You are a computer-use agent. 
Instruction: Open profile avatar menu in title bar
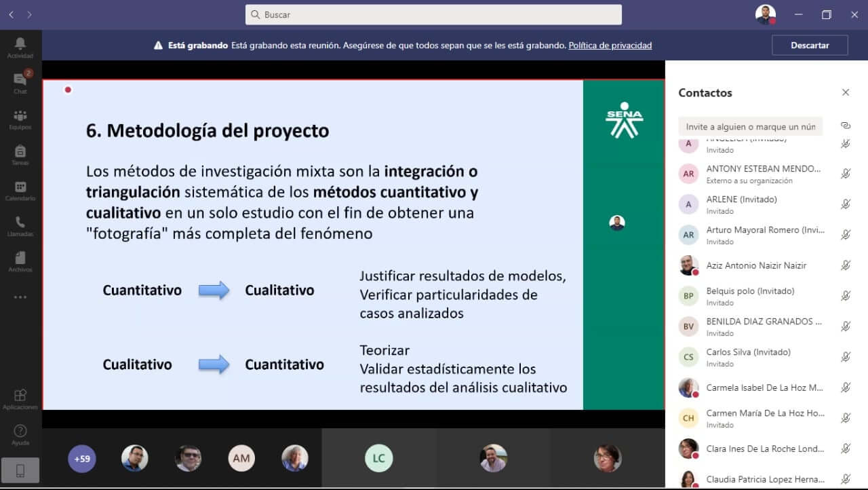[x=766, y=14]
